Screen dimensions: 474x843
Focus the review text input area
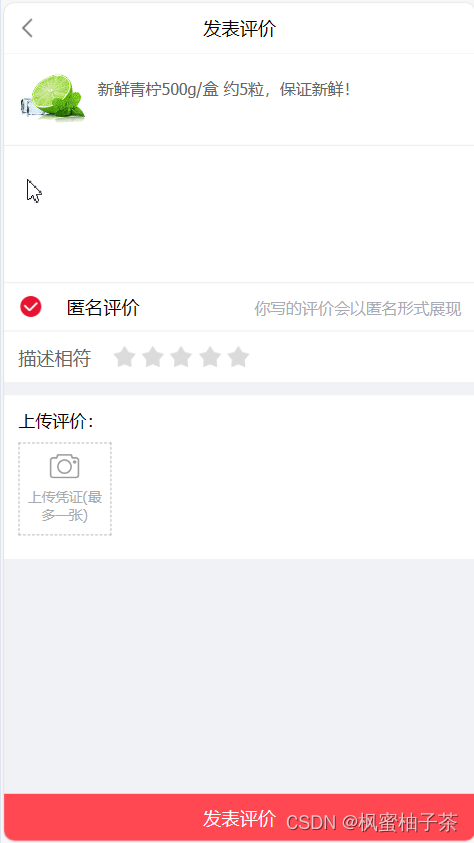[x=239, y=213]
